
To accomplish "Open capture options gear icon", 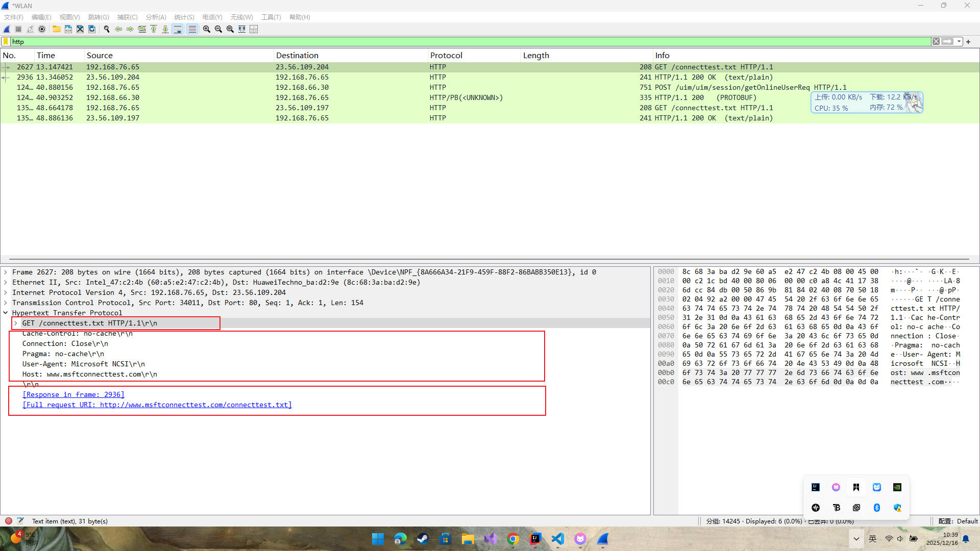I will click(x=42, y=29).
